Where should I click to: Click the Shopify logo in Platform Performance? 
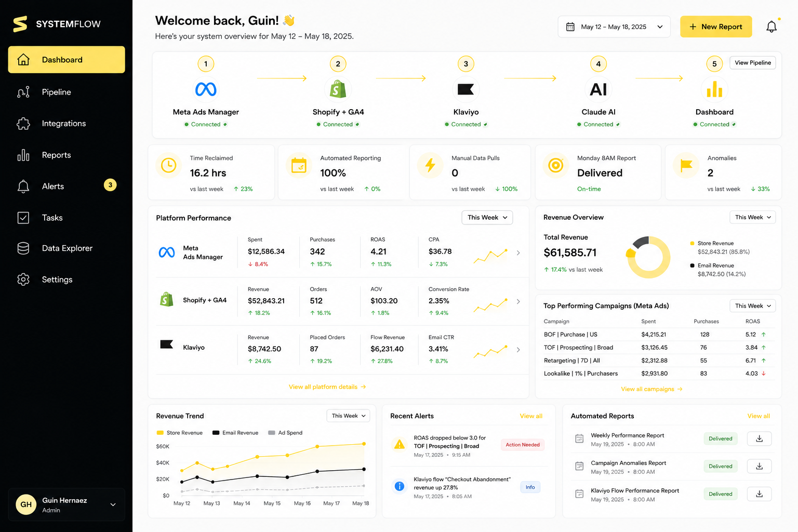tap(167, 299)
